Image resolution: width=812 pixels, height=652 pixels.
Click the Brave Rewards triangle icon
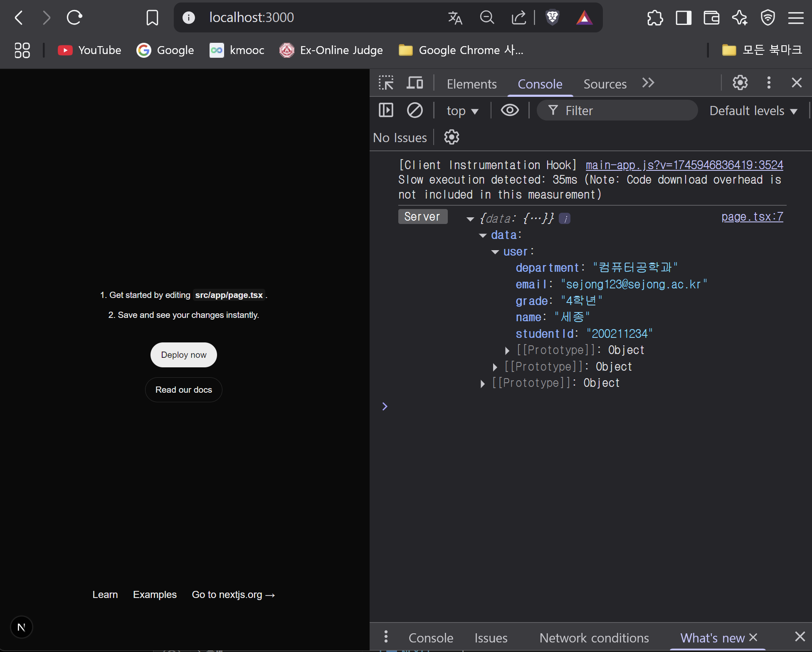(584, 17)
